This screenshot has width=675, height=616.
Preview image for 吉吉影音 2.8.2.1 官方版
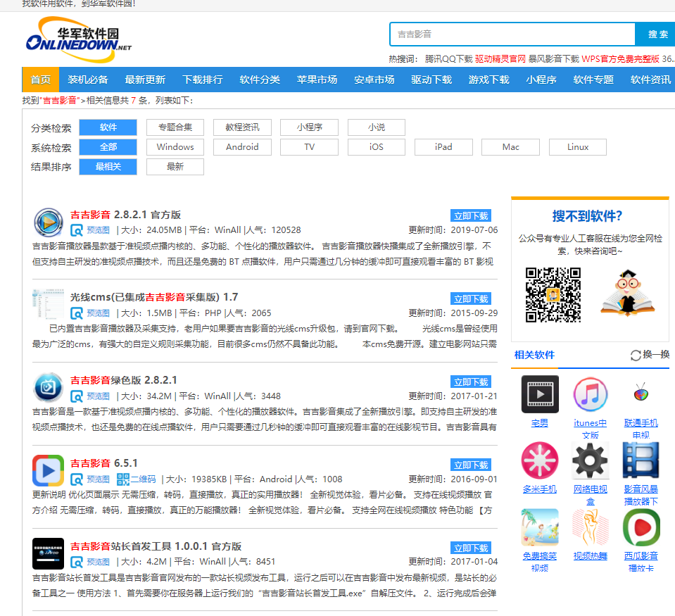coord(90,230)
